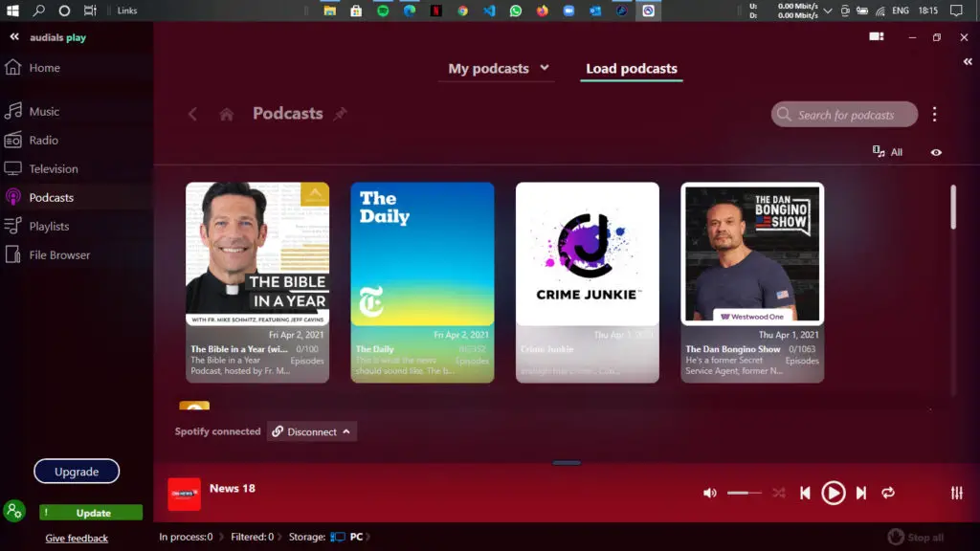Expand the Disconnect options chevron
Image resolution: width=980 pixels, height=551 pixels.
[x=346, y=431]
